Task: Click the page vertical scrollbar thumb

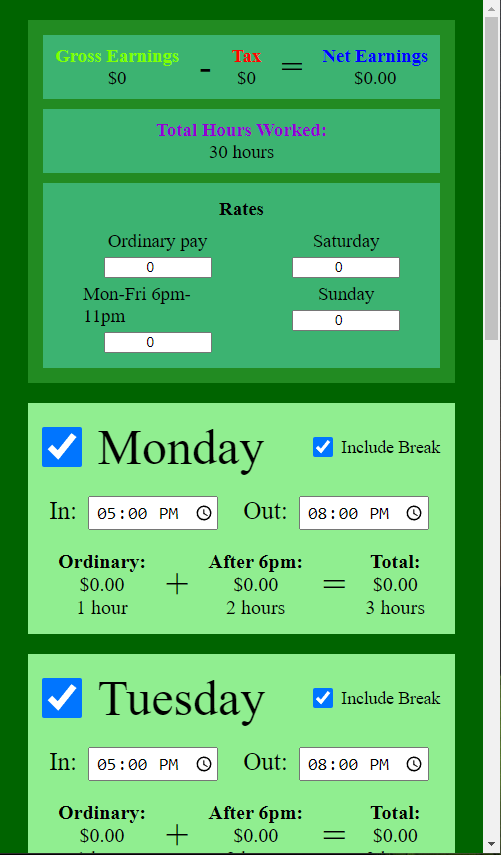Action: tap(492, 179)
